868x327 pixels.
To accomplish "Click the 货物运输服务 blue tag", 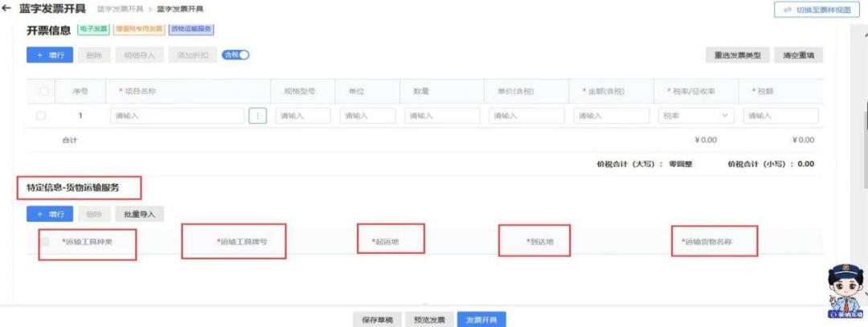I will point(191,28).
